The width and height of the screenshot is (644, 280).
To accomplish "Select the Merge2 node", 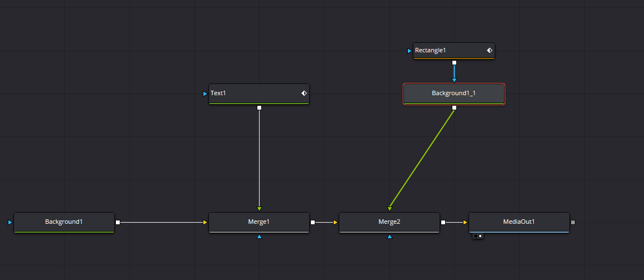I will (x=389, y=222).
